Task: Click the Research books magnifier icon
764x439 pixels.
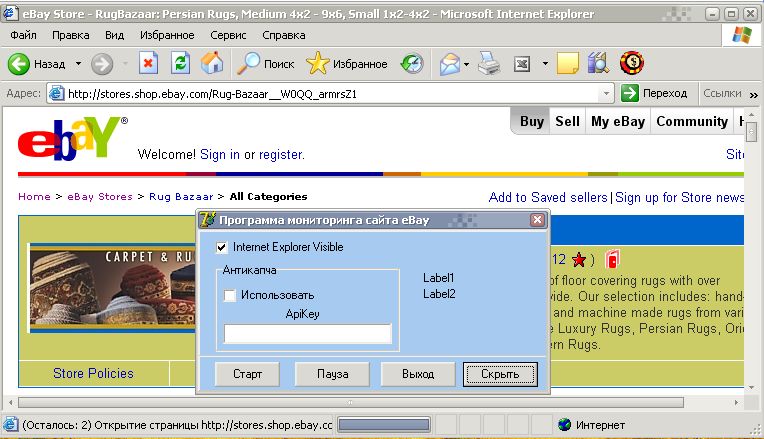Action: point(598,63)
